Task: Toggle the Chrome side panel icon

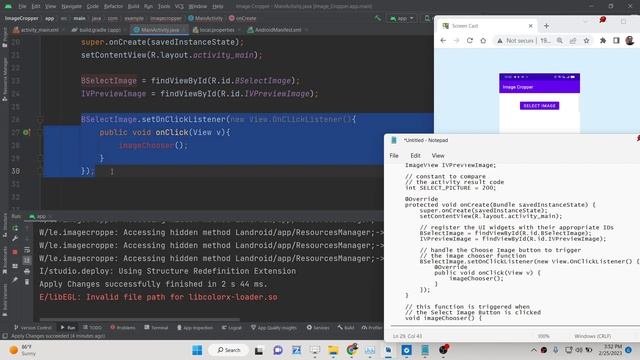Action: click(x=616, y=40)
